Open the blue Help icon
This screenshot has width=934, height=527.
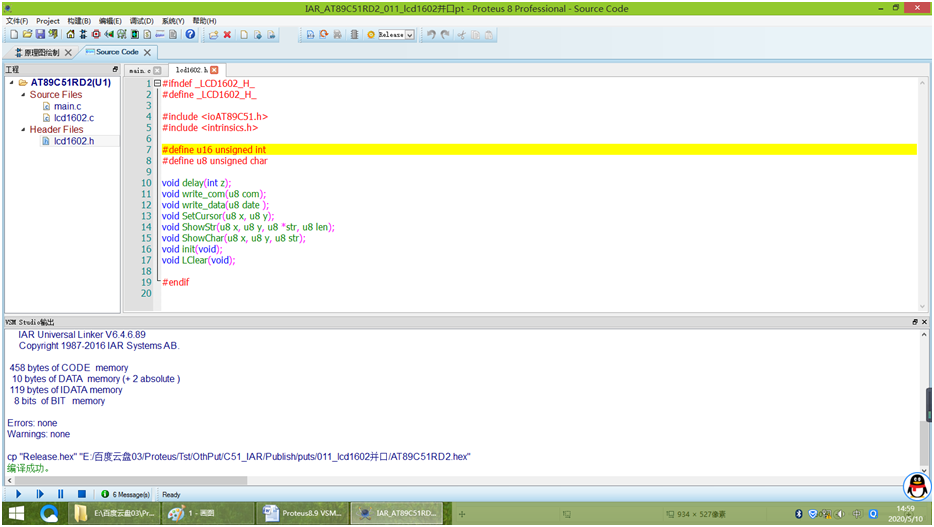coord(190,35)
